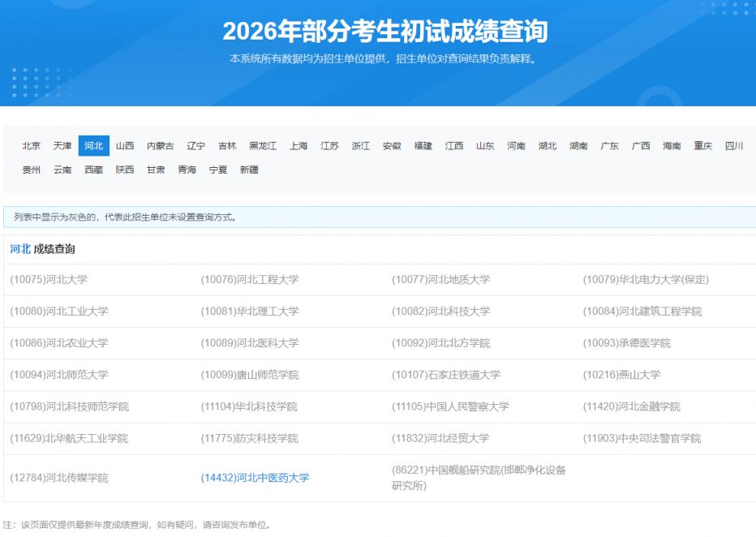
Task: Choose the 海南 province tab
Action: (x=672, y=145)
